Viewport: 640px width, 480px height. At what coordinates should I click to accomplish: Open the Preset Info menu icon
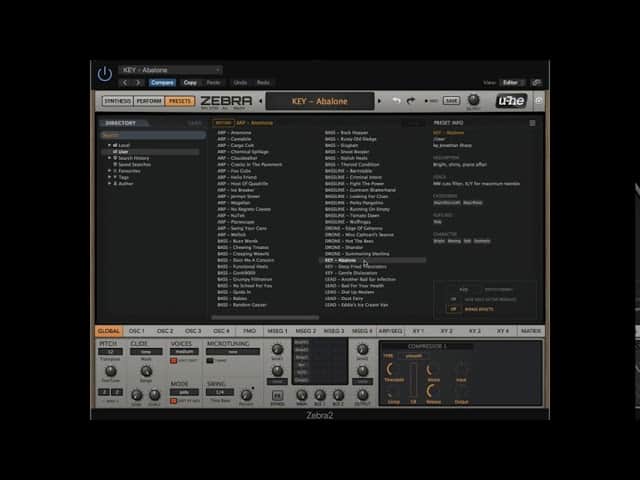point(532,123)
